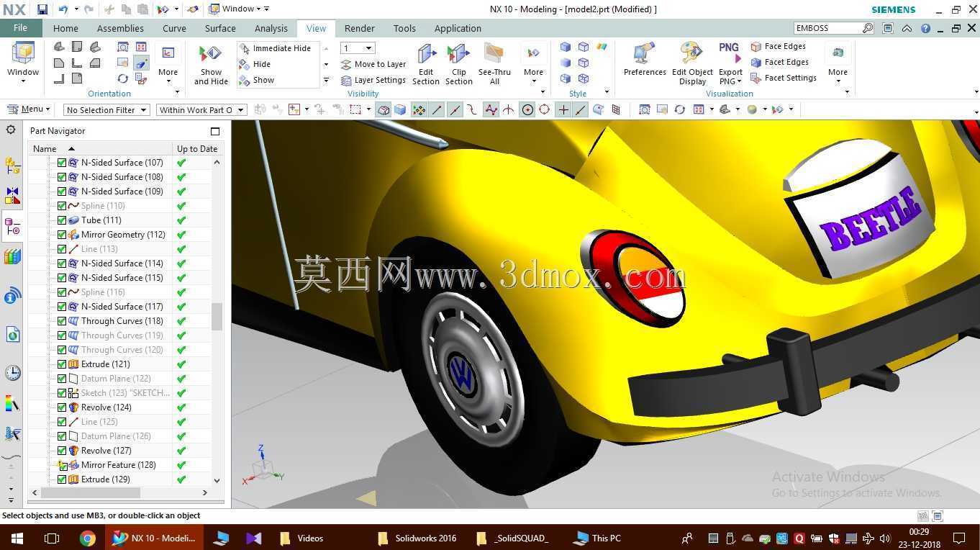Click the Rotate view icon in the Orientation group
The image size is (980, 550).
click(123, 78)
